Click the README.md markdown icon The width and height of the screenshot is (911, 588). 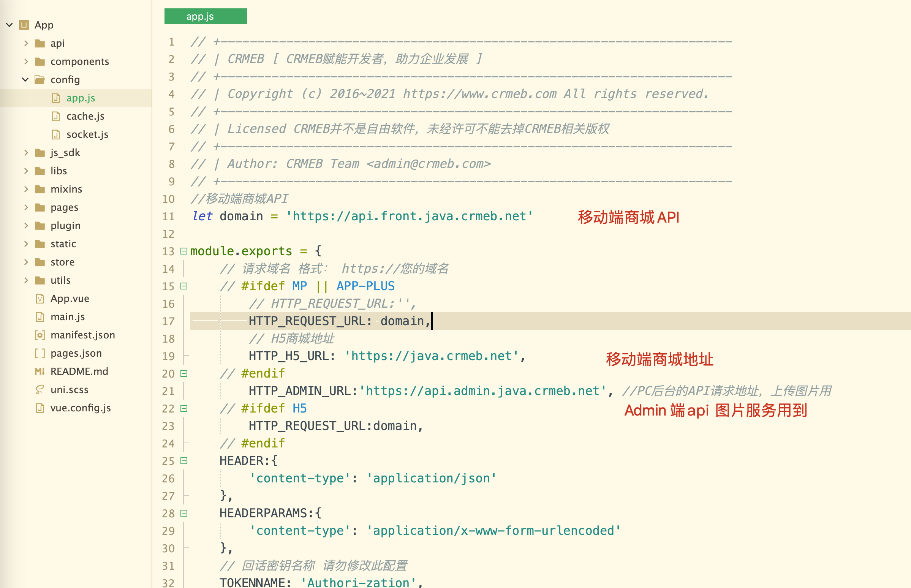[x=40, y=371]
